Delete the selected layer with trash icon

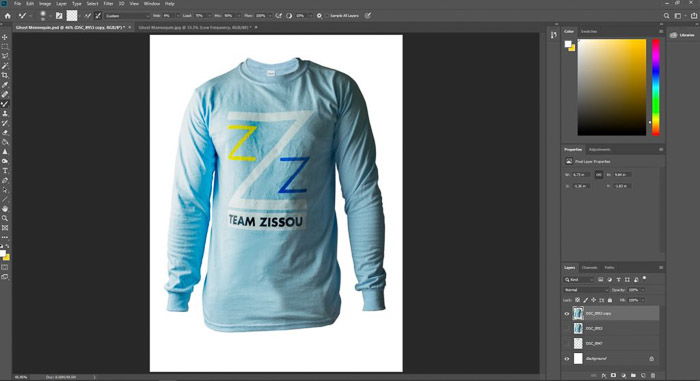pos(653,376)
